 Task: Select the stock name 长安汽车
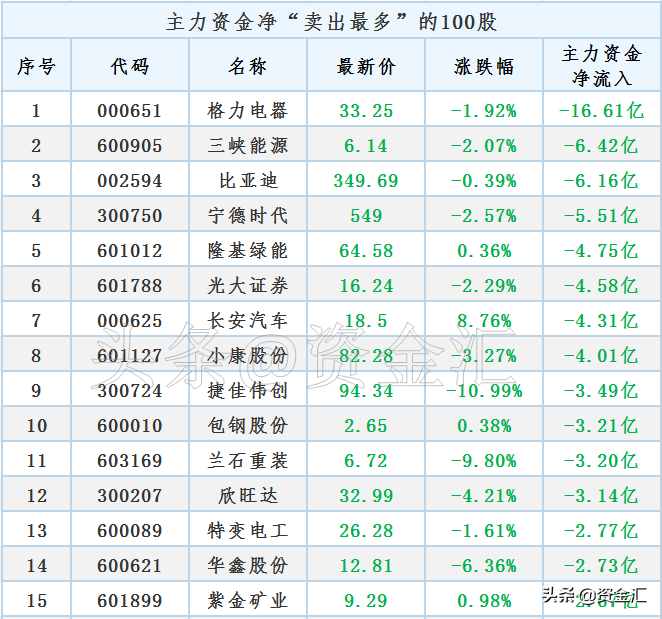point(248,321)
